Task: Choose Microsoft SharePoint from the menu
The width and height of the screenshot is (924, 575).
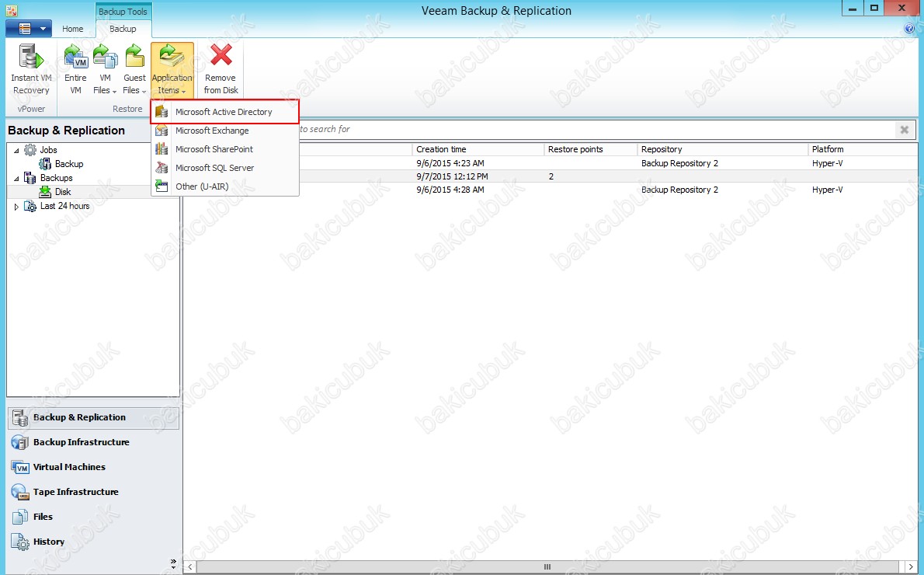Action: click(225, 149)
